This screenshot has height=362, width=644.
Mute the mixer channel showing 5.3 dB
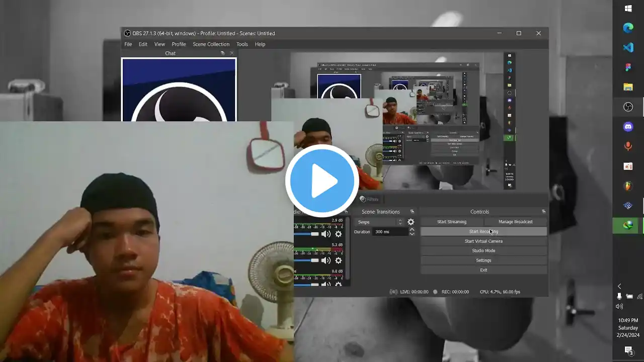click(326, 260)
